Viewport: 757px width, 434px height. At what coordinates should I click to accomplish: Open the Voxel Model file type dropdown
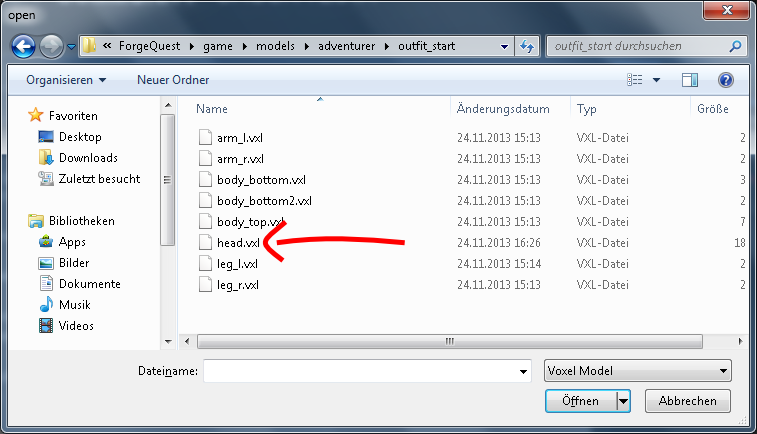click(638, 371)
